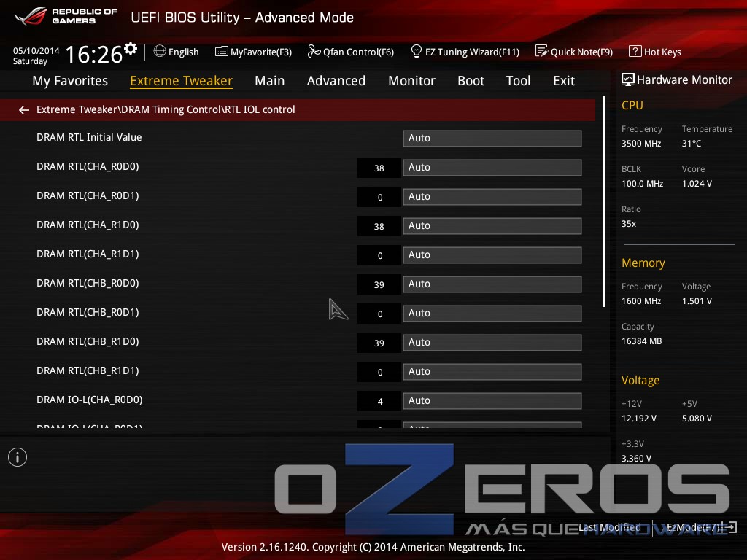Click the 16:26 clock display
Viewport: 747px width, 560px height.
(x=94, y=54)
